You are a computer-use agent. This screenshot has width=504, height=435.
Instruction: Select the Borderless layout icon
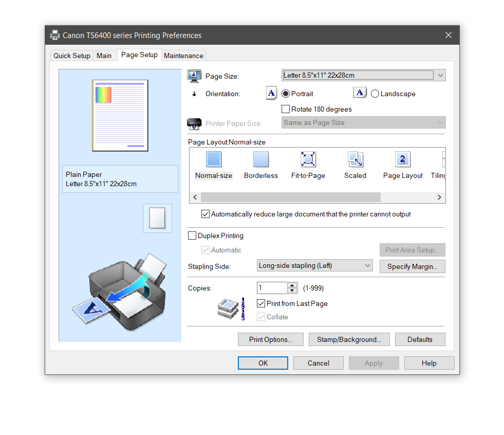260,159
